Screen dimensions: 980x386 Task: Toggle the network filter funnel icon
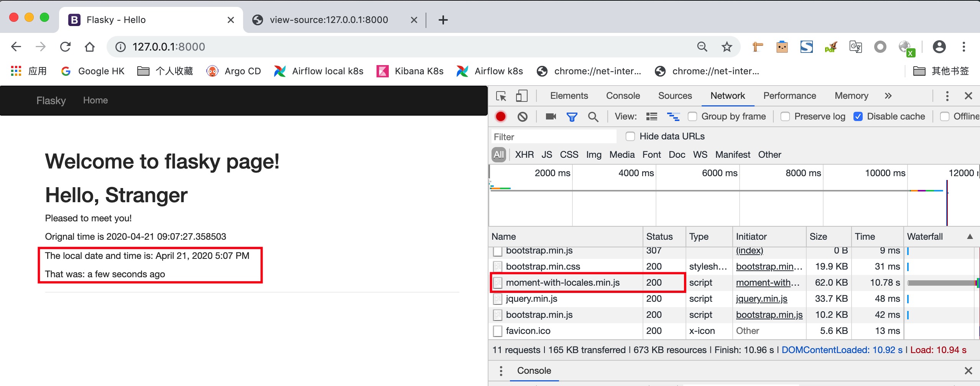pyautogui.click(x=572, y=116)
